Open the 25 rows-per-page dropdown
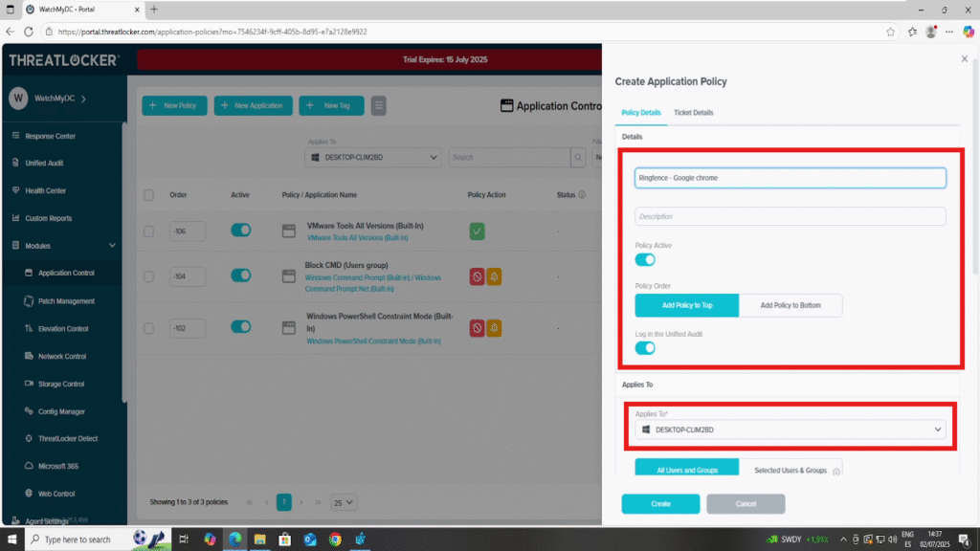This screenshot has width=980, height=551. [x=344, y=502]
